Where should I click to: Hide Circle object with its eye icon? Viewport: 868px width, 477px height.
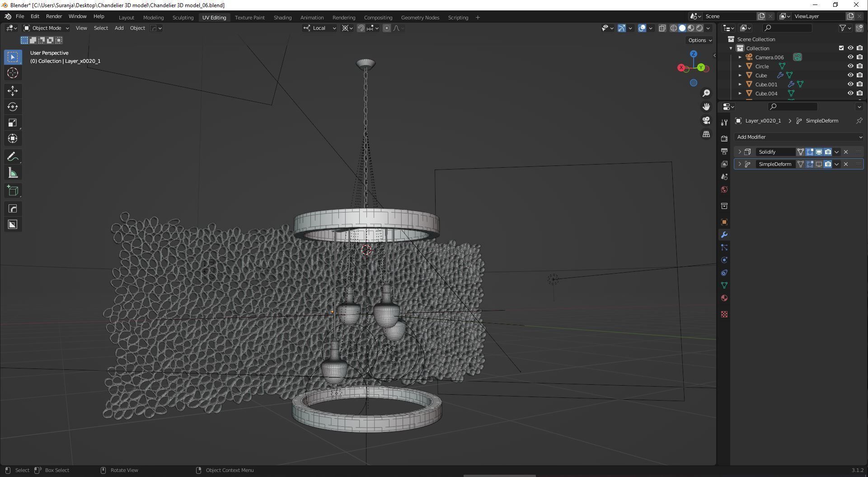point(850,66)
